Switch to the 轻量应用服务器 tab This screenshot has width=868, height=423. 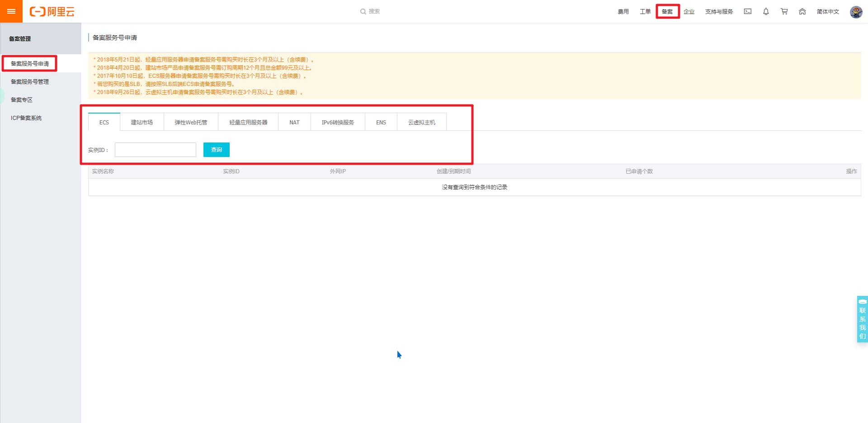pyautogui.click(x=248, y=122)
